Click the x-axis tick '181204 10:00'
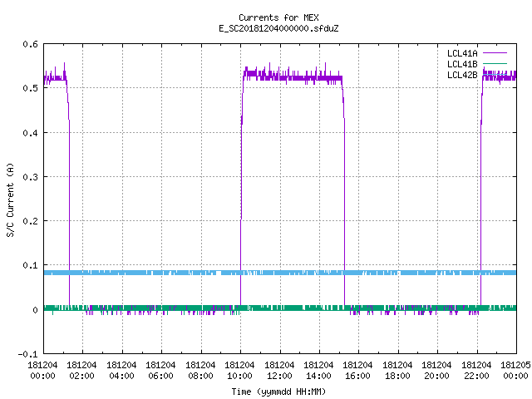Screen dimensions: 532x399 (239, 371)
